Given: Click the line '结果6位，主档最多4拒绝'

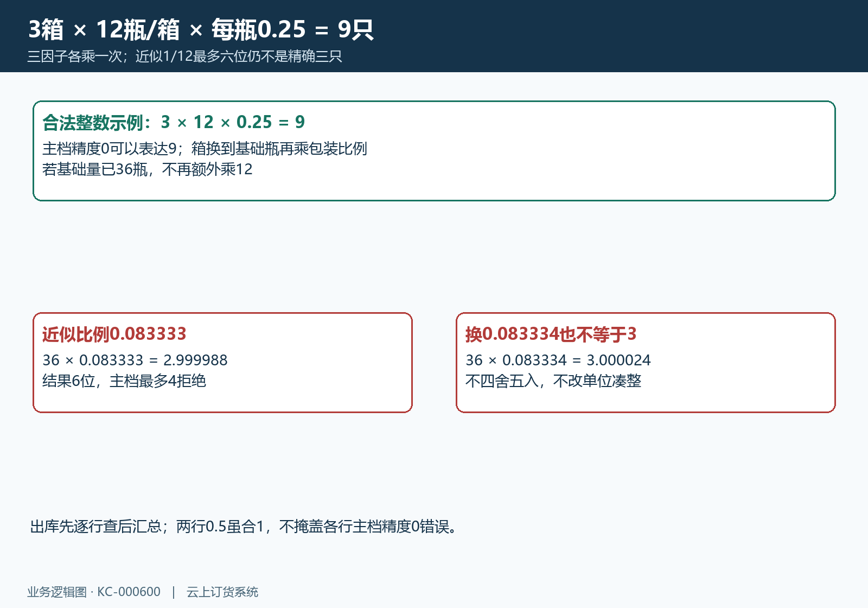Looking at the screenshot, I should (x=124, y=381).
